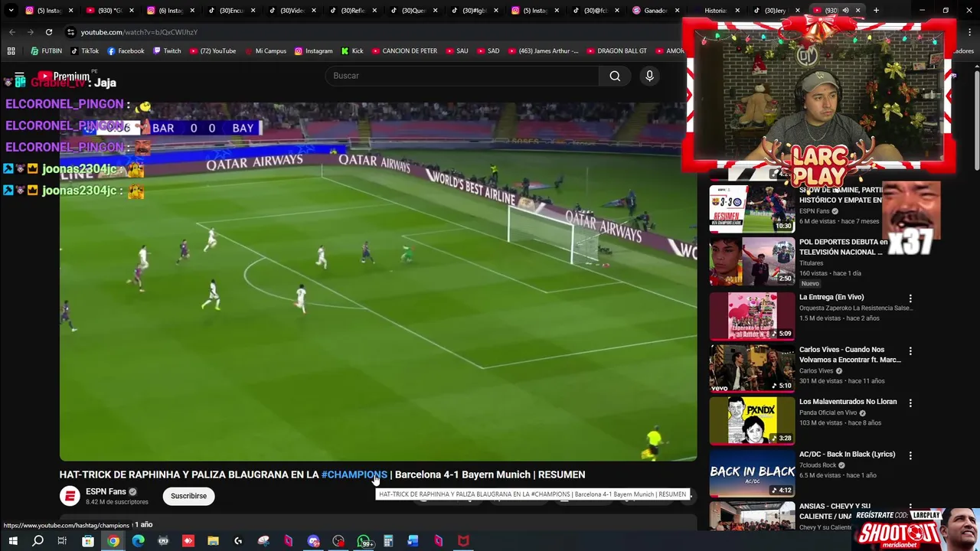Screen dimensions: 980x551
Task: Open La Entrega video thumbnail
Action: pos(752,315)
